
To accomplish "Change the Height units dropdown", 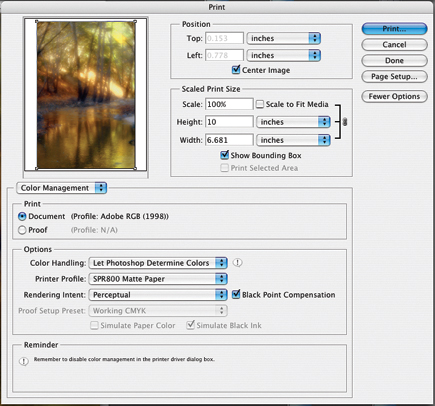I will [293, 122].
